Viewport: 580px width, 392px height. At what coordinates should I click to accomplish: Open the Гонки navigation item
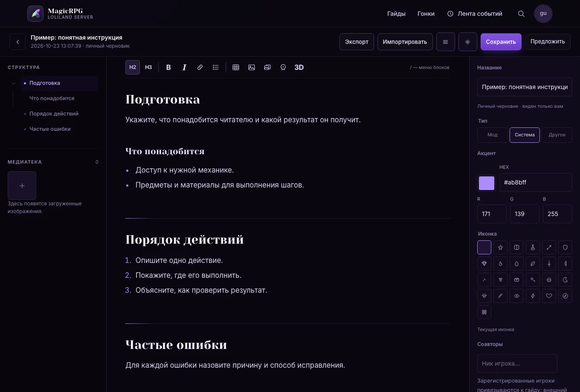pyautogui.click(x=426, y=14)
